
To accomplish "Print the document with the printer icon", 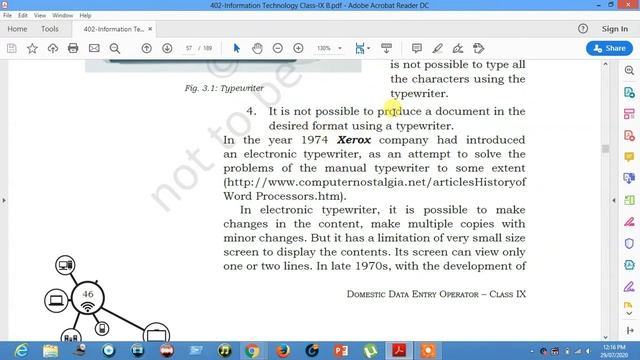I will pyautogui.click(x=73, y=48).
